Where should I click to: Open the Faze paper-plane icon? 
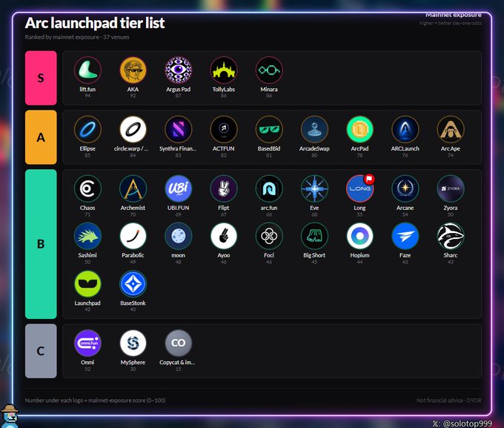coord(405,236)
